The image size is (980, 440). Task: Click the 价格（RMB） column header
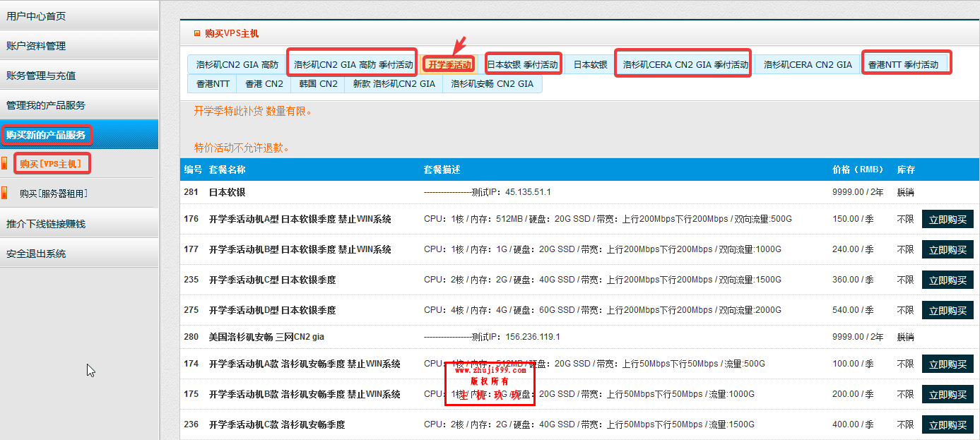point(858,170)
